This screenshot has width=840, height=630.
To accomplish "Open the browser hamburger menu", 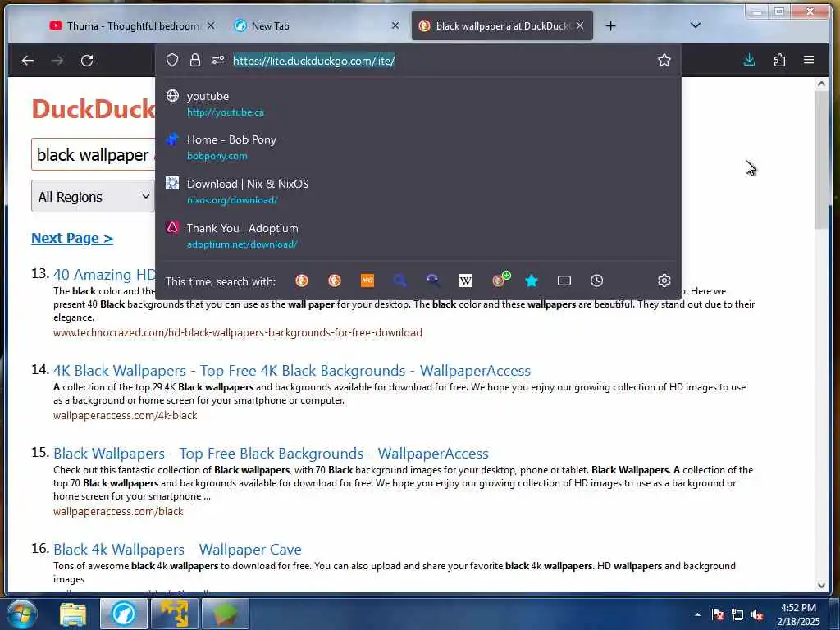I will (x=809, y=60).
